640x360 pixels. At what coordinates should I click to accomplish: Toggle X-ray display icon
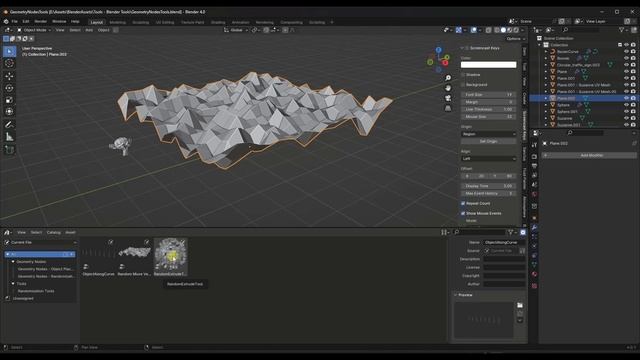pos(489,30)
